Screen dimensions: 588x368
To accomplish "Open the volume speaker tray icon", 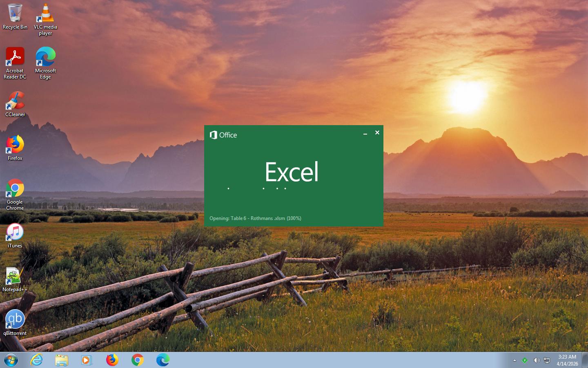I will 537,360.
